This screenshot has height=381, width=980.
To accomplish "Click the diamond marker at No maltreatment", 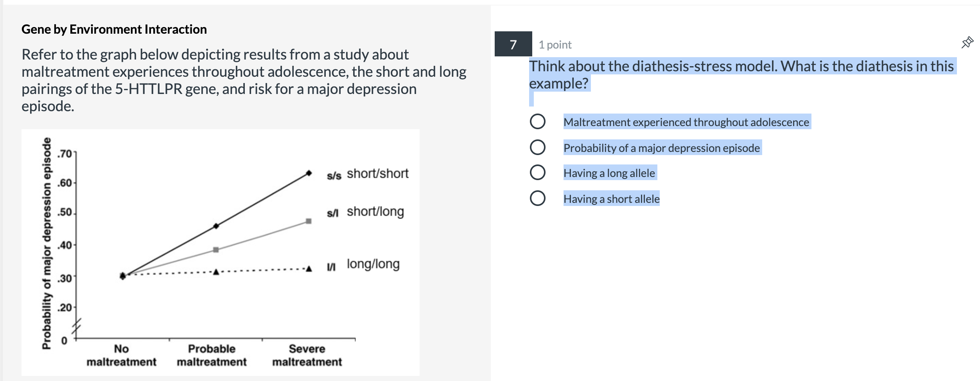I will [123, 276].
